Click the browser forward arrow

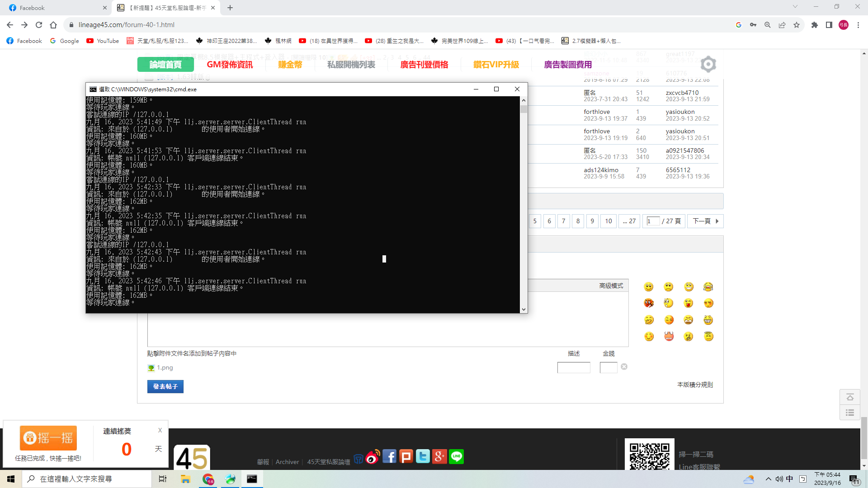point(24,25)
